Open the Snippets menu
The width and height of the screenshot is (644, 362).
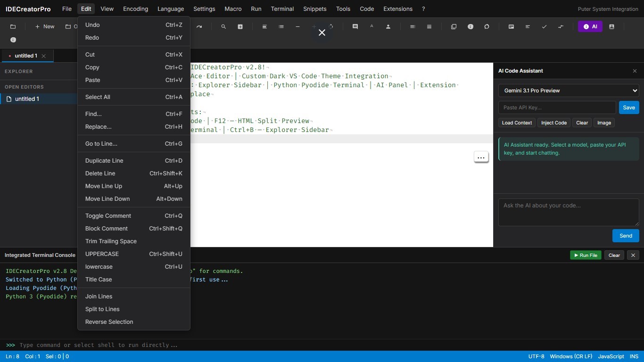point(315,9)
